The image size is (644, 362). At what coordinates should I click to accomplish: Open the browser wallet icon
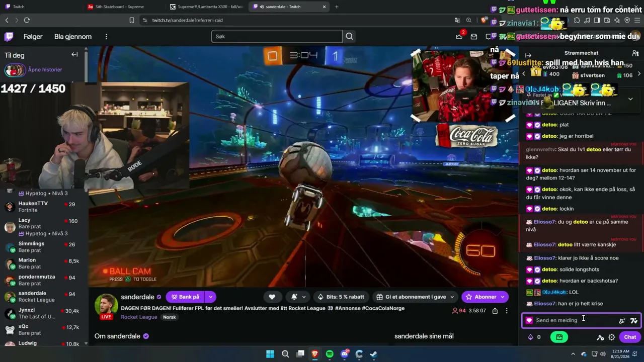point(607,20)
